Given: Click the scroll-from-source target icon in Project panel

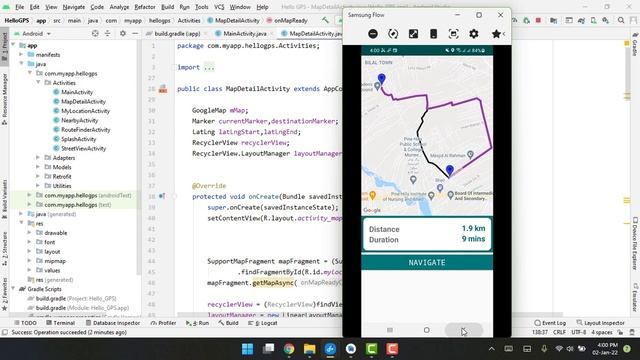Looking at the screenshot, I should tap(95, 33).
